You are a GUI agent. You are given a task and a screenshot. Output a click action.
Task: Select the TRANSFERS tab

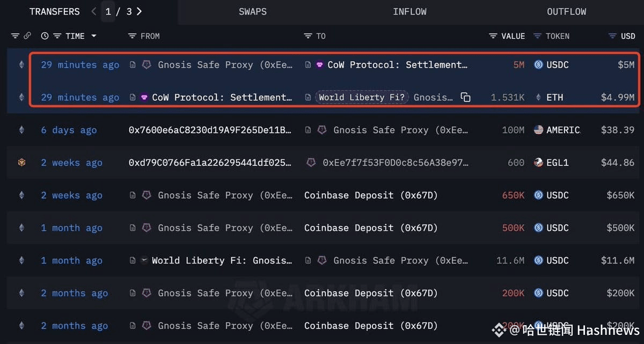(x=54, y=12)
